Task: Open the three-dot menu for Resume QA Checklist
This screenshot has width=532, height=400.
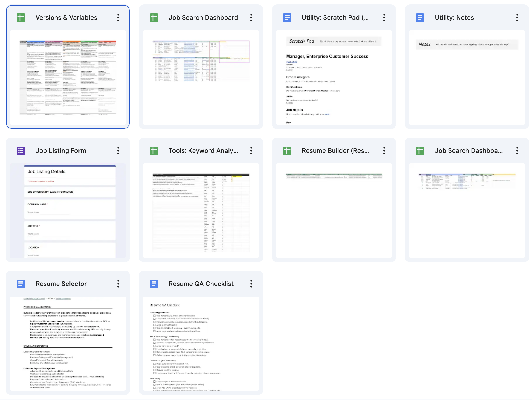Action: pyautogui.click(x=251, y=284)
